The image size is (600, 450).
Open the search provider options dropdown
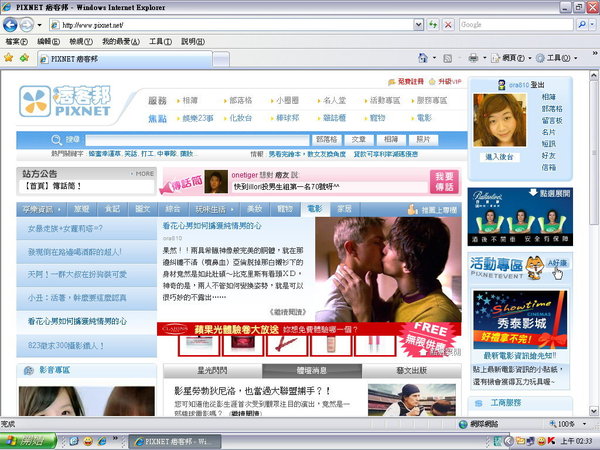click(x=592, y=24)
